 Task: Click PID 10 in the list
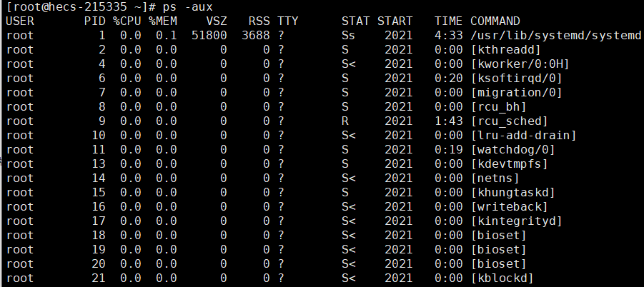pyautogui.click(x=98, y=136)
